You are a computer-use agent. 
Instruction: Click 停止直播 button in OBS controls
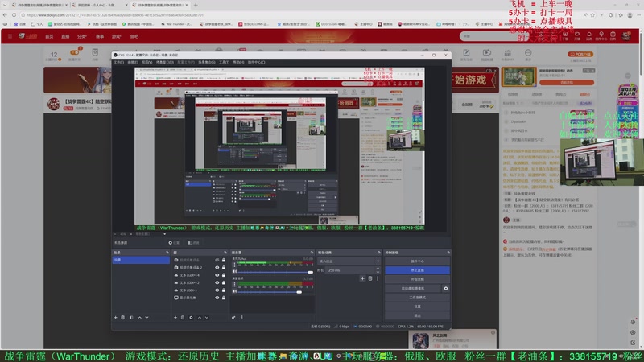click(417, 270)
